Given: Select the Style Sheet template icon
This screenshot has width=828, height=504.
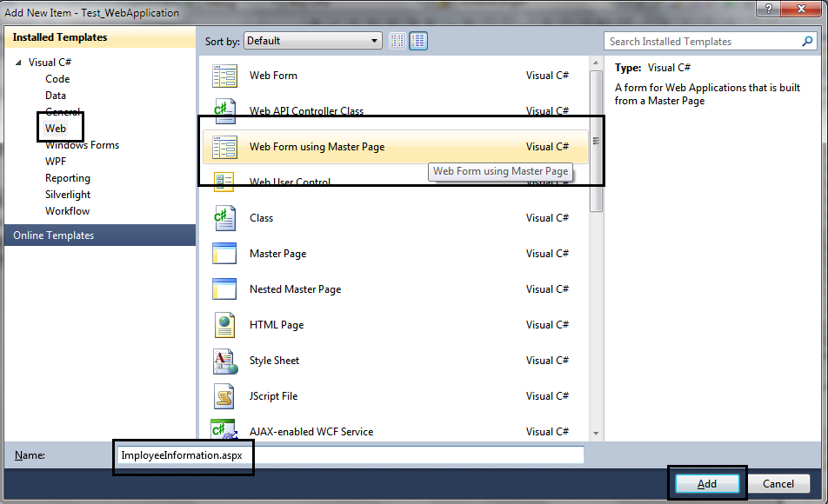Looking at the screenshot, I should click(224, 360).
